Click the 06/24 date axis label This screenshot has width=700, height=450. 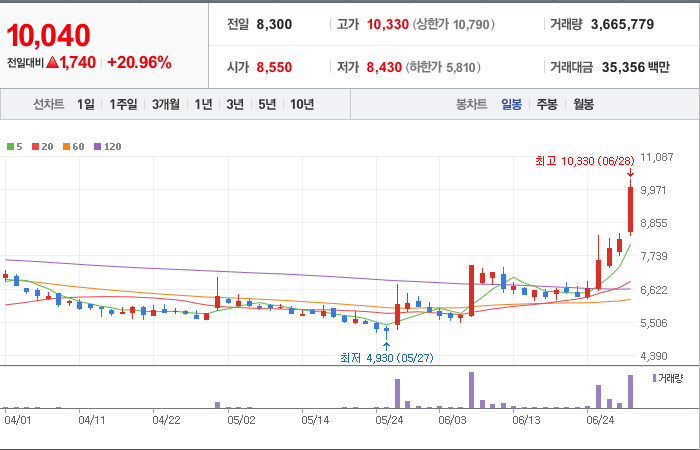(600, 420)
